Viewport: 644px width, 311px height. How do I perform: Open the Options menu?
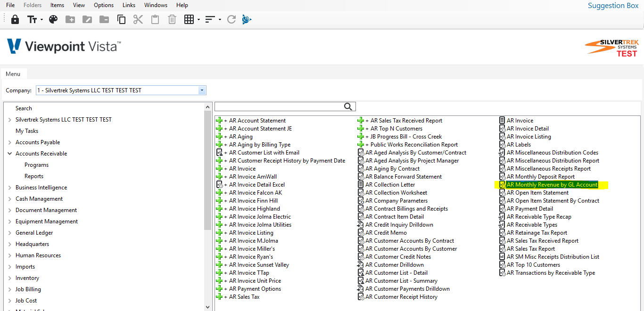click(104, 5)
